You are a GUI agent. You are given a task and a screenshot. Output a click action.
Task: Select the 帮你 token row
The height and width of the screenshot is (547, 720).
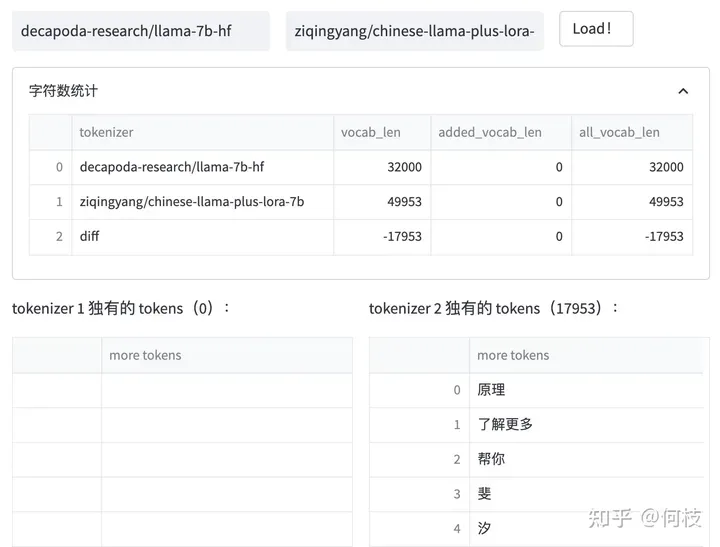[x=536, y=460]
